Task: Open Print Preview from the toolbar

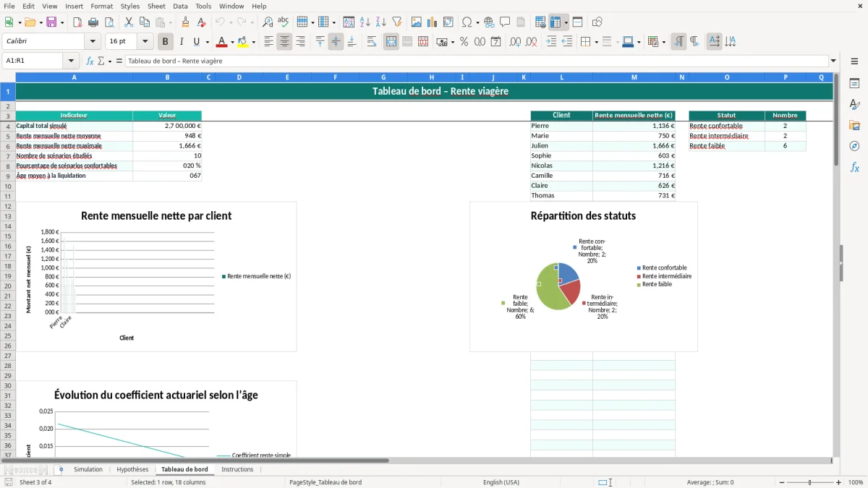Action: (109, 22)
